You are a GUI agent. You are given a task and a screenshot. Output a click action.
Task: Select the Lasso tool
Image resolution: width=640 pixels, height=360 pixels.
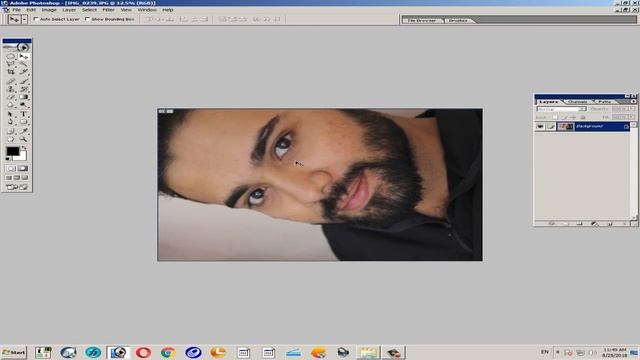point(11,64)
